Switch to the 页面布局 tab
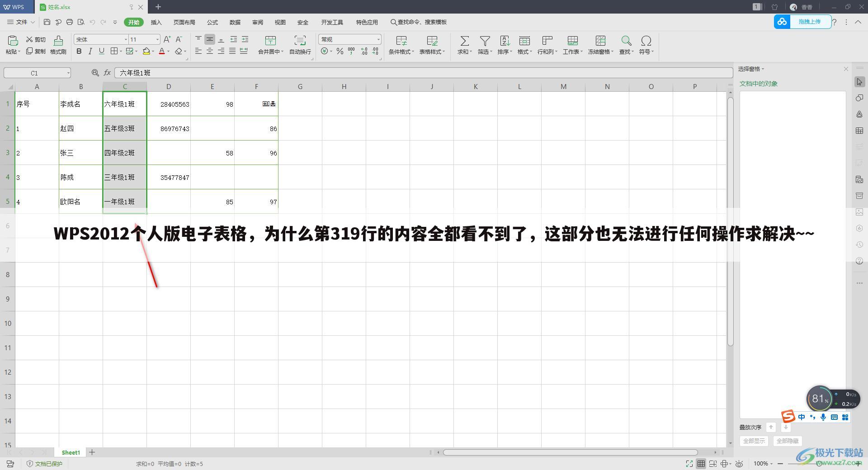This screenshot has width=868, height=470. point(184,22)
